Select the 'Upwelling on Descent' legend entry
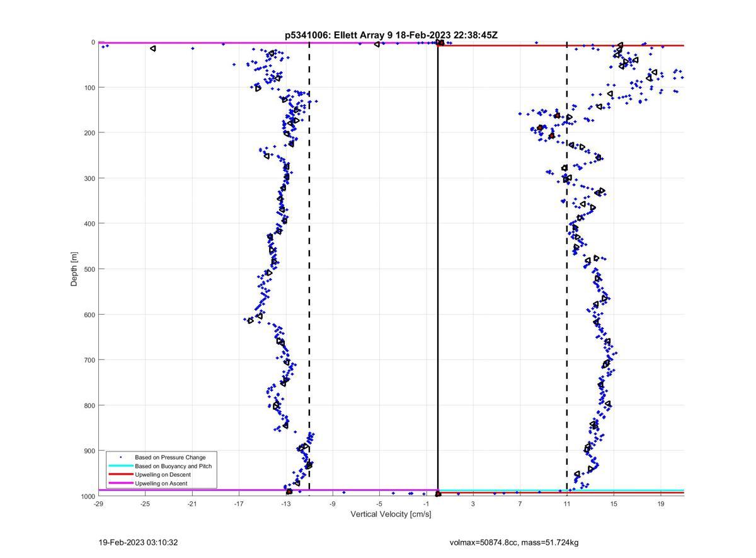Image resolution: width=756 pixels, height=558 pixels. tap(163, 475)
